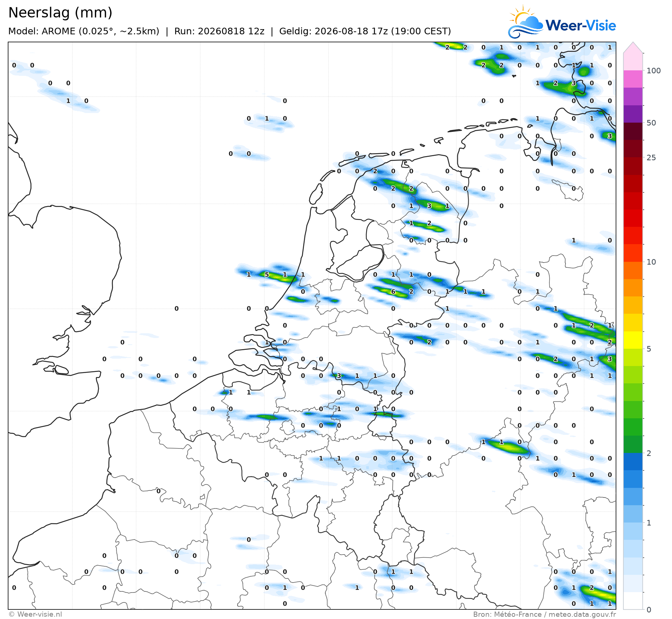Click the Model AROME info text
This screenshot has height=619, width=672.
(84, 31)
